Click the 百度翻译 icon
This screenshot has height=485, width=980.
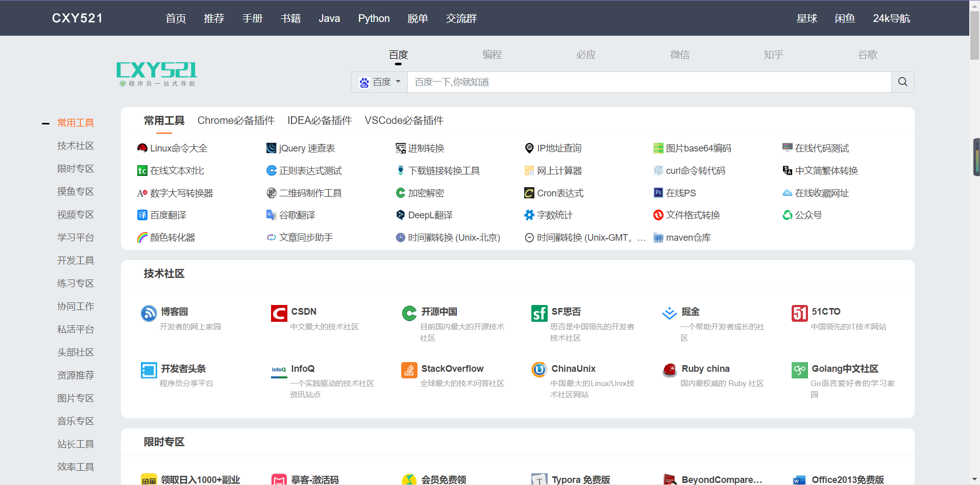(x=142, y=215)
